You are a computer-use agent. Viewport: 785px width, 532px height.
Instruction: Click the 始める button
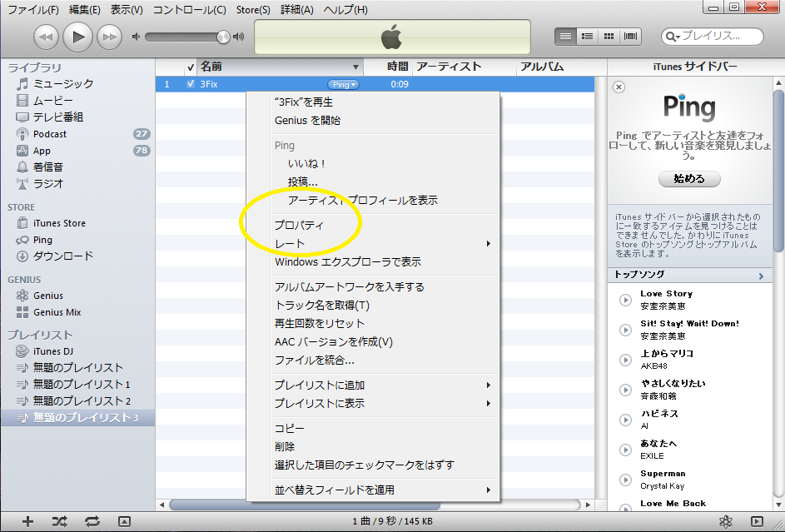(x=689, y=179)
